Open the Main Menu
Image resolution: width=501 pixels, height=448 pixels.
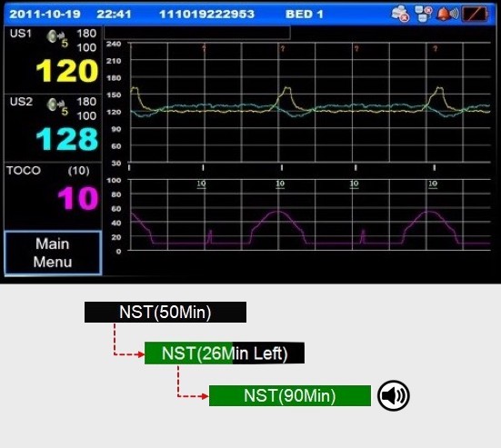point(53,253)
